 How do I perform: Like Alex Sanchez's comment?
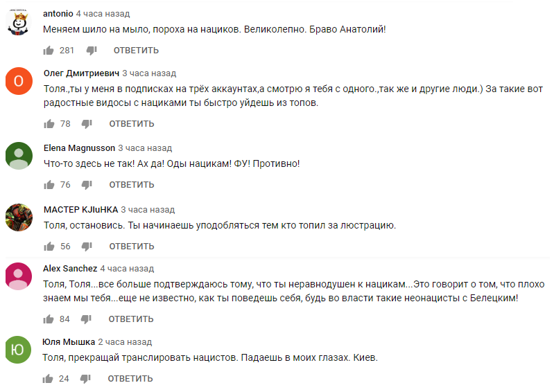[49, 319]
